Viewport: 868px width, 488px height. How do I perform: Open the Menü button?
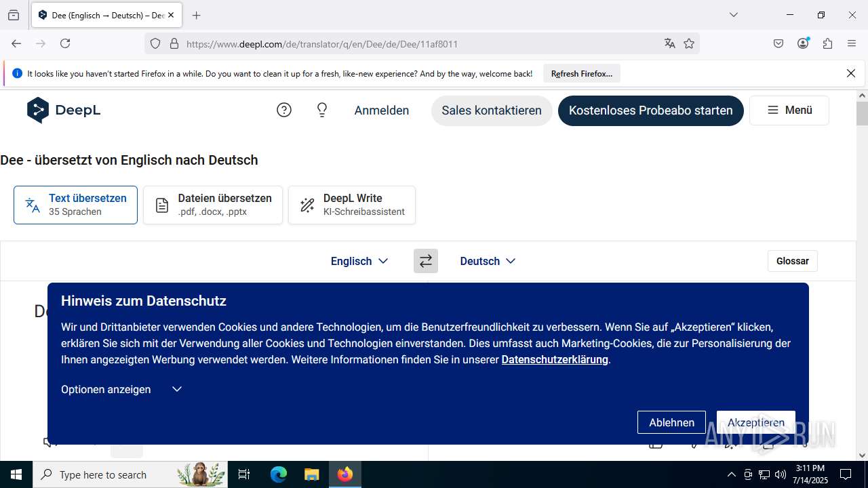click(x=789, y=110)
